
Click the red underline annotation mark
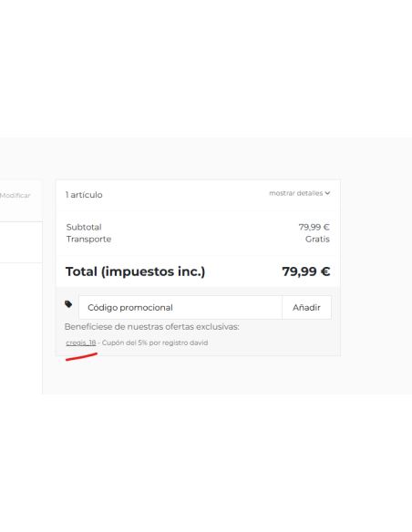point(81,356)
